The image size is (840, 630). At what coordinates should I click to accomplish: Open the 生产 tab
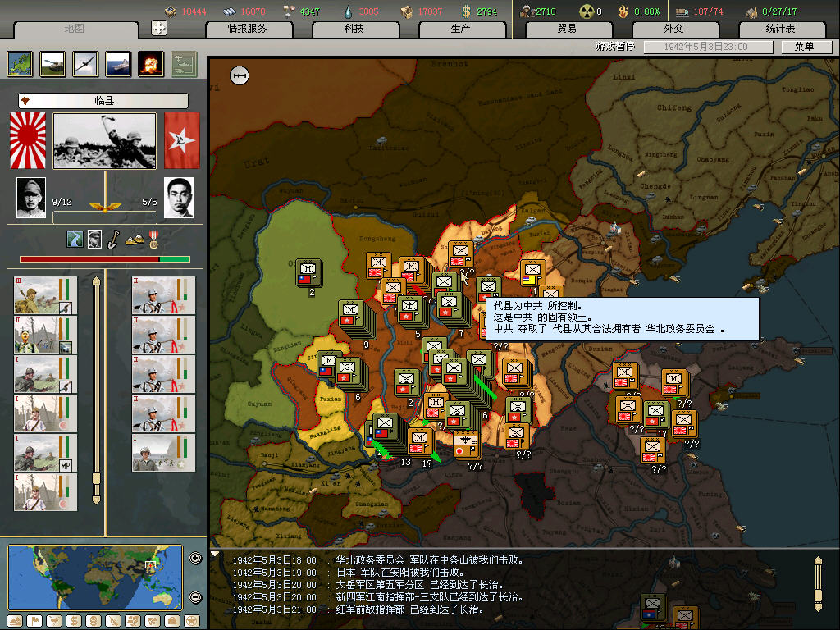(x=461, y=29)
